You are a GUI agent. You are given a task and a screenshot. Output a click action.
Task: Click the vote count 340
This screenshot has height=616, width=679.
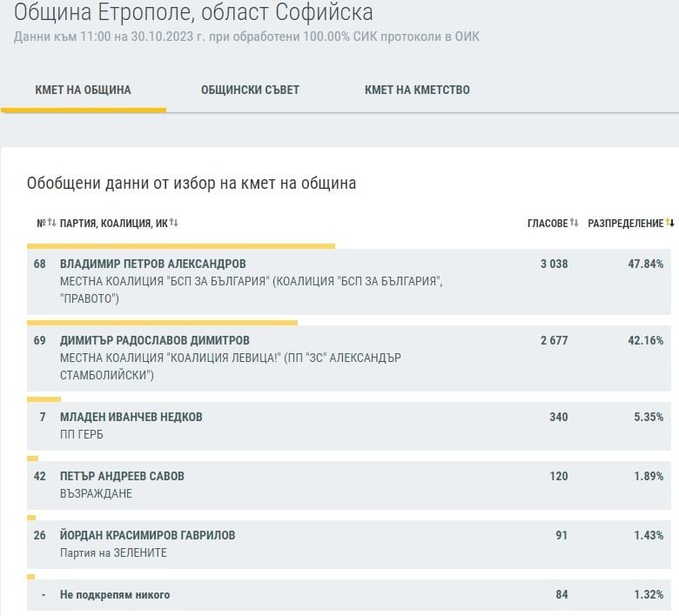pos(559,417)
